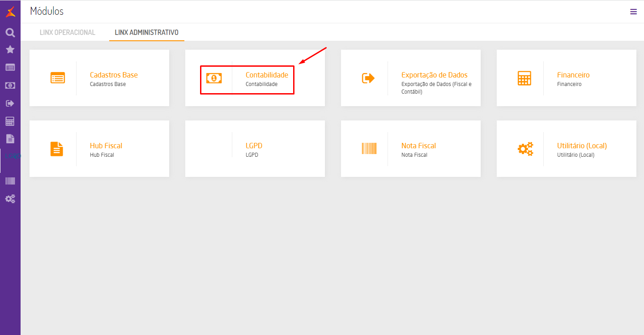Click the Linx logo in the sidebar
This screenshot has height=335, width=644.
(10, 13)
